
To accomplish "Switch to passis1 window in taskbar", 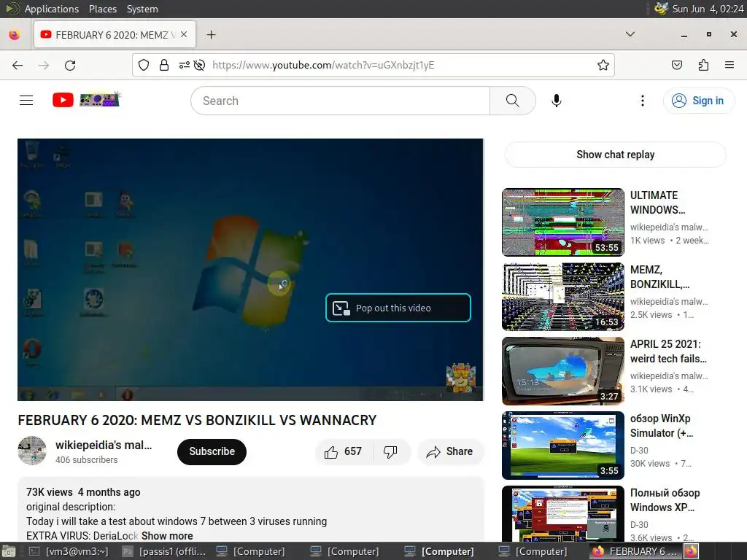I will click(x=164, y=551).
